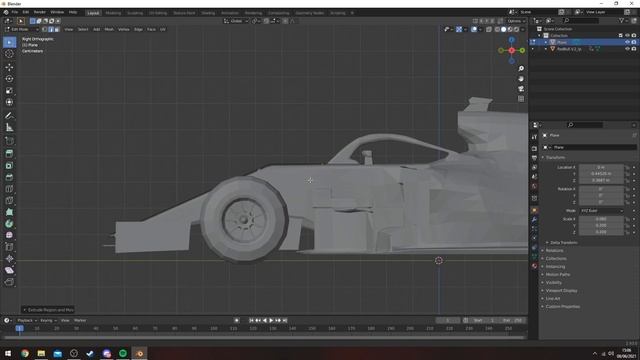Switch to solid viewport shading
The height and width of the screenshot is (360, 640).
504,29
